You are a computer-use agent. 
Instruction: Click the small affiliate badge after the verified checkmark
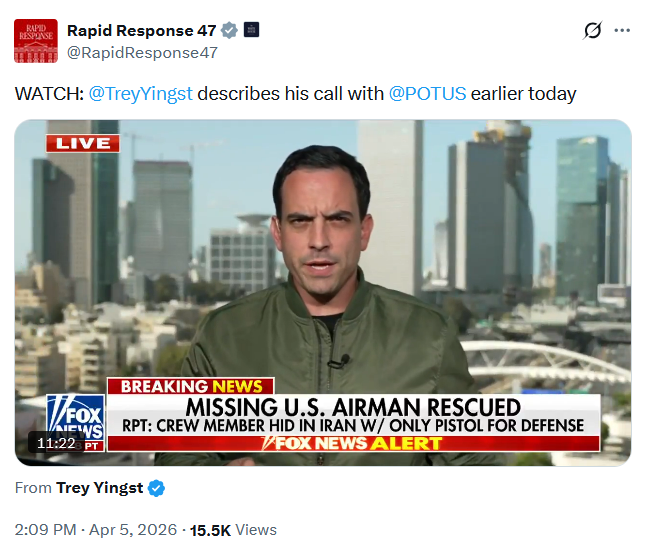click(x=251, y=30)
